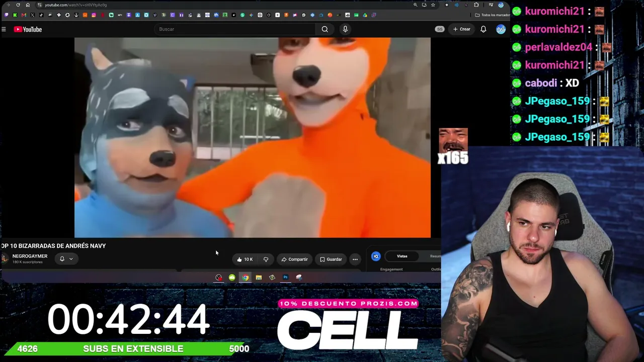Screen dimensions: 644x362
Task: Click the video title text
Action: coord(53,246)
